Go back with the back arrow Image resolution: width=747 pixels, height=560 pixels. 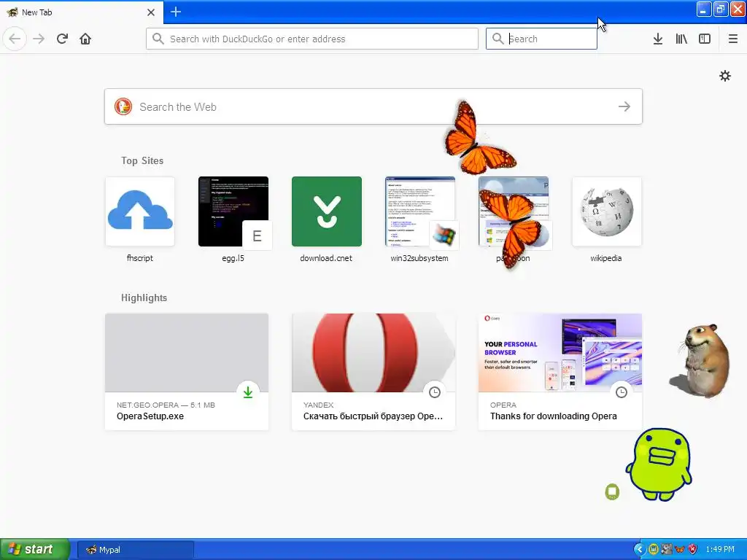tap(15, 39)
